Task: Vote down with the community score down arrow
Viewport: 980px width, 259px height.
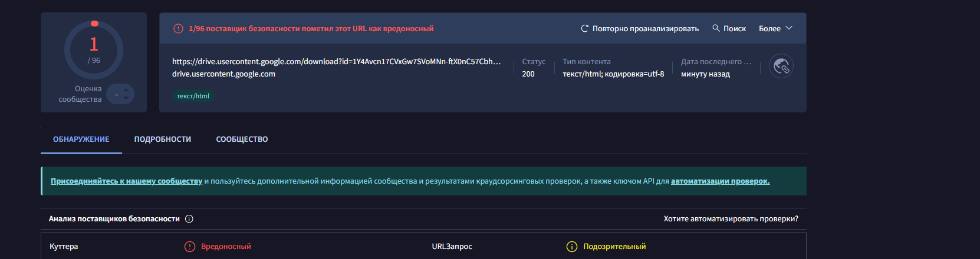Action: click(126, 98)
